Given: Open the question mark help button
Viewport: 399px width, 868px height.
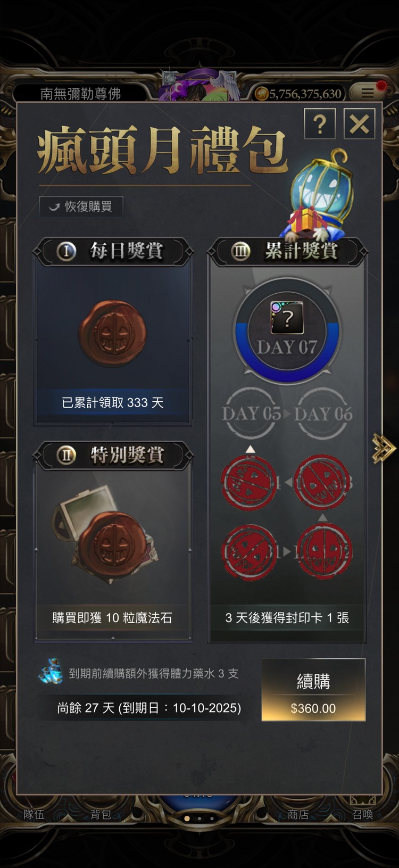Looking at the screenshot, I should click(320, 124).
